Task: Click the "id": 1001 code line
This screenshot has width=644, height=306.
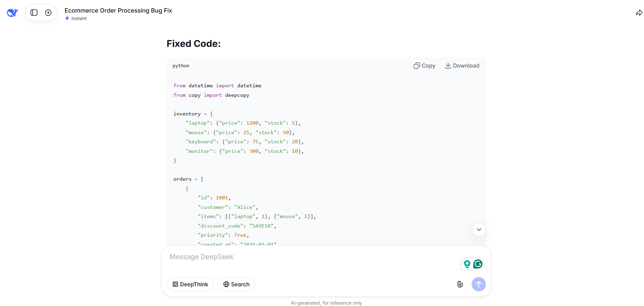Action: click(214, 198)
